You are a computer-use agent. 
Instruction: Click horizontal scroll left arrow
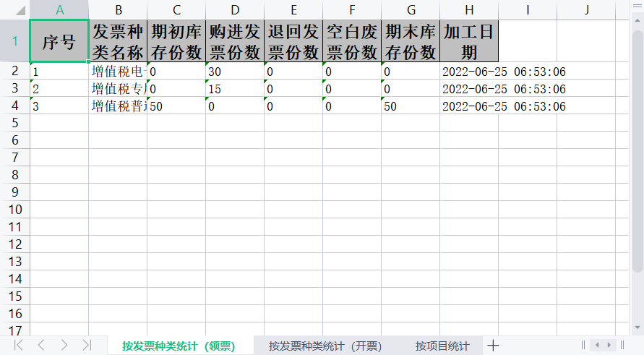coord(597,345)
